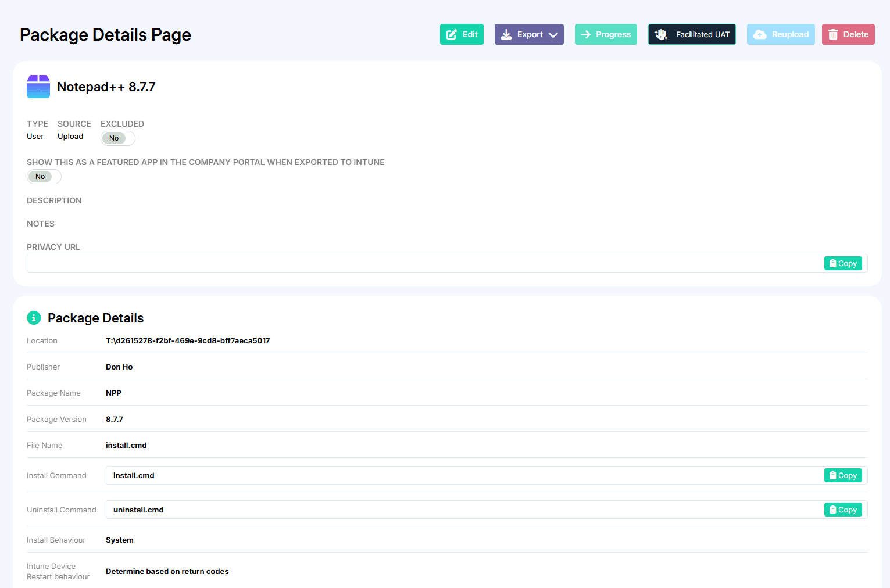Click the pencil icon on Edit button
Image resolution: width=890 pixels, height=588 pixels.
(451, 34)
